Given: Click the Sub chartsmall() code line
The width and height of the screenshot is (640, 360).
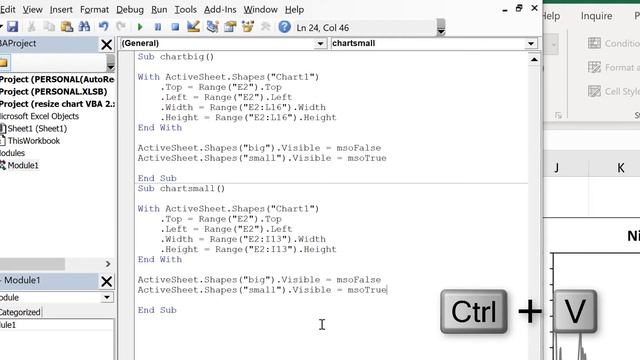Looking at the screenshot, I should [181, 189].
